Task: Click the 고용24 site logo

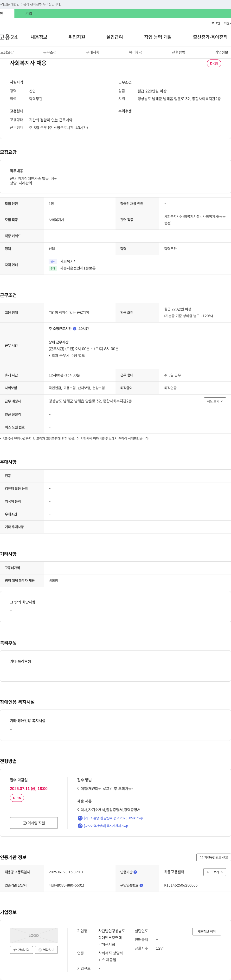Action: [x=9, y=37]
